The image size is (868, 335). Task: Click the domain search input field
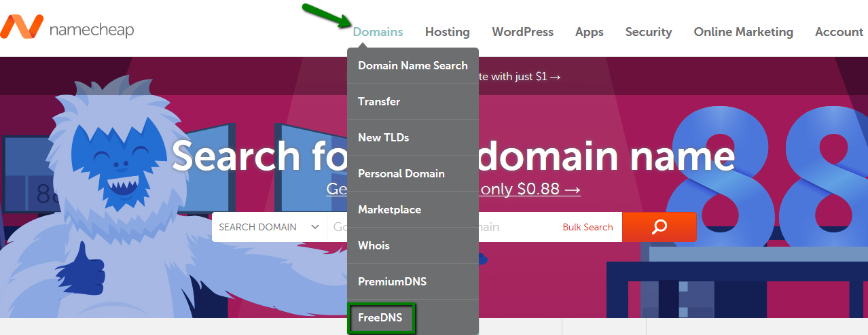(440, 227)
